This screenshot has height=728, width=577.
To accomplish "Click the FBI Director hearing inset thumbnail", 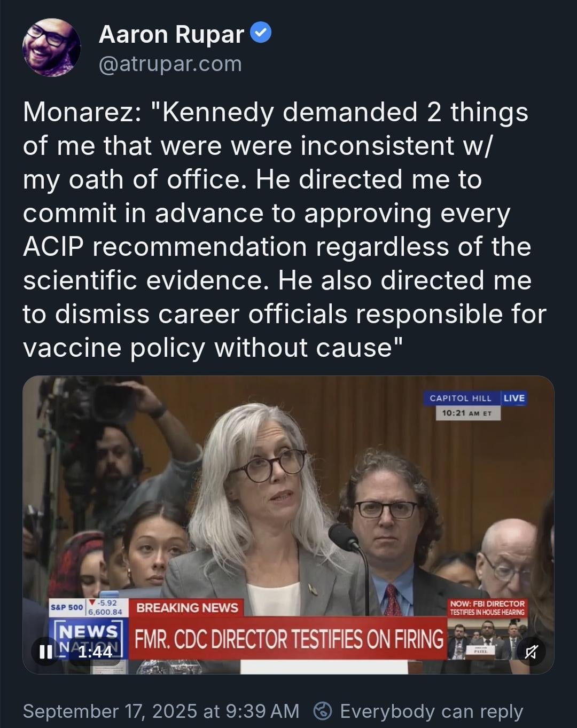I will pyautogui.click(x=487, y=640).
